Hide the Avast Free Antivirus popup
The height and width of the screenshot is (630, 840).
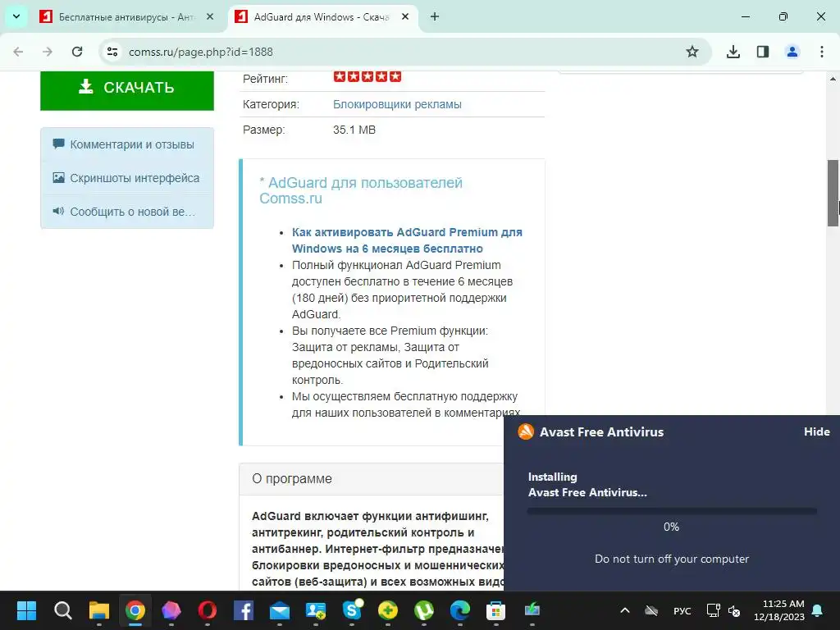coord(816,431)
